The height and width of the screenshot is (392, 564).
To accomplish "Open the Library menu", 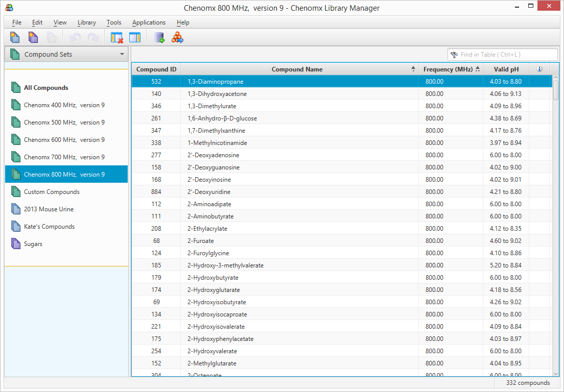I will click(x=87, y=22).
